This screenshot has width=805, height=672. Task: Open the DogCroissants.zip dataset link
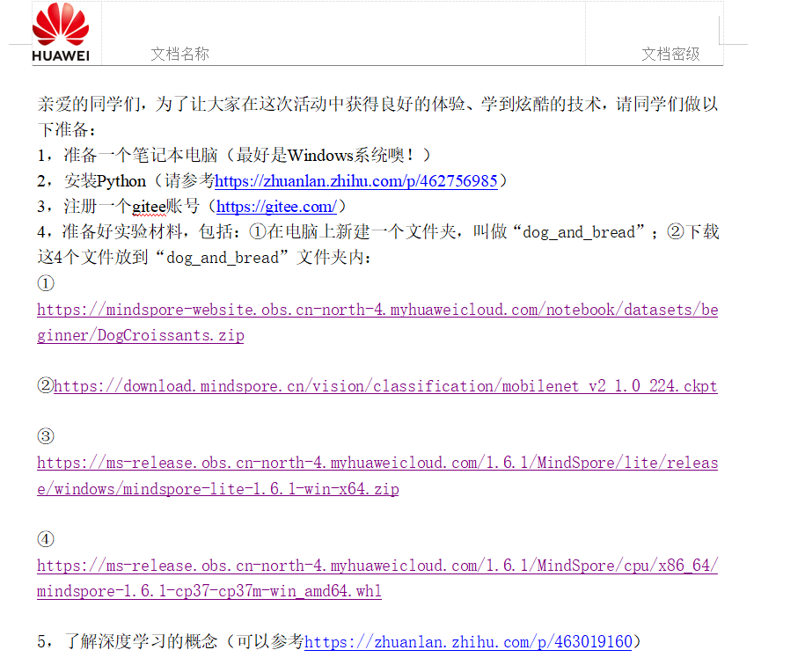pos(377,323)
